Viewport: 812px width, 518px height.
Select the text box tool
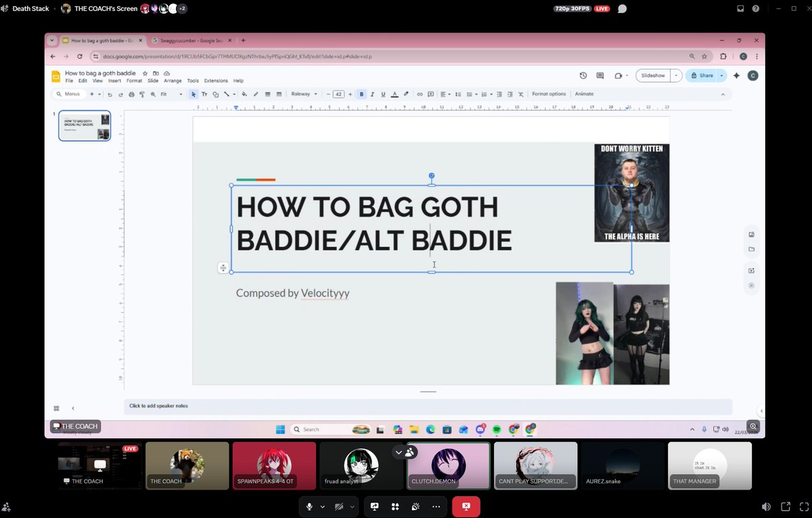tap(204, 94)
